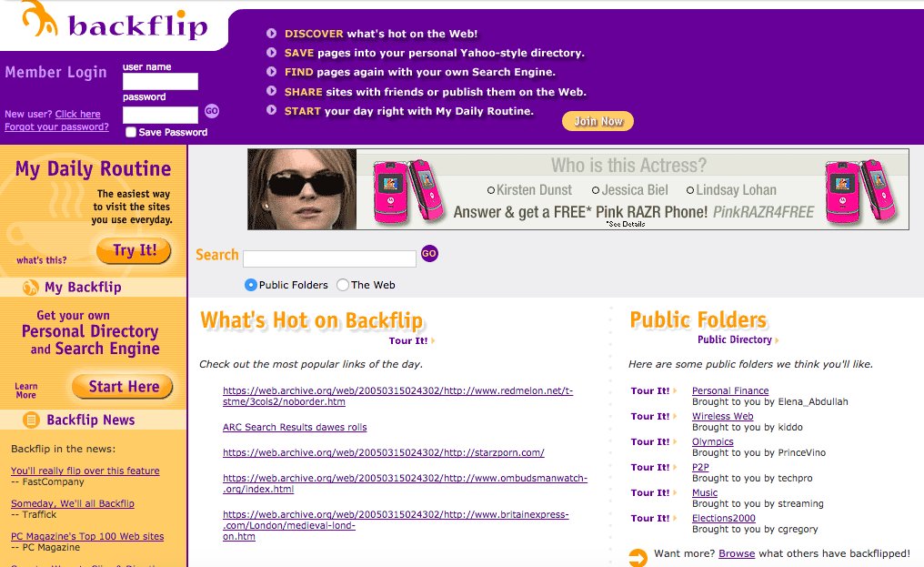Click the Learn More link

pyautogui.click(x=26, y=390)
